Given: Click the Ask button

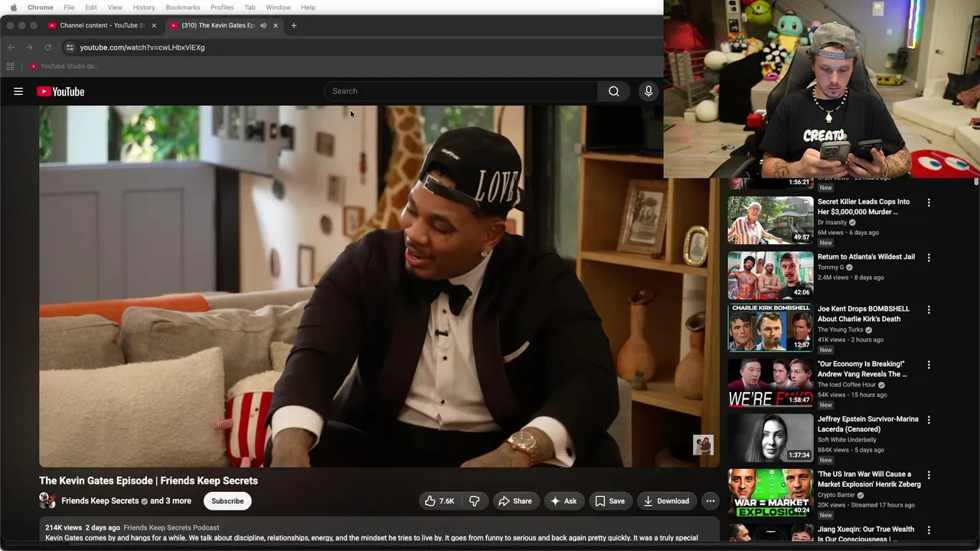Looking at the screenshot, I should tap(563, 501).
